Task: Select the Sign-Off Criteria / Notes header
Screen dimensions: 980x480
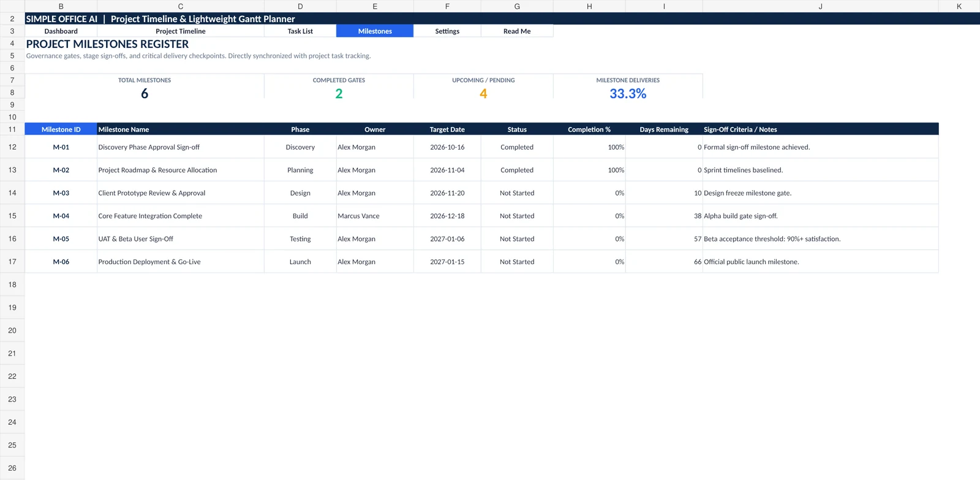Action: (821, 129)
